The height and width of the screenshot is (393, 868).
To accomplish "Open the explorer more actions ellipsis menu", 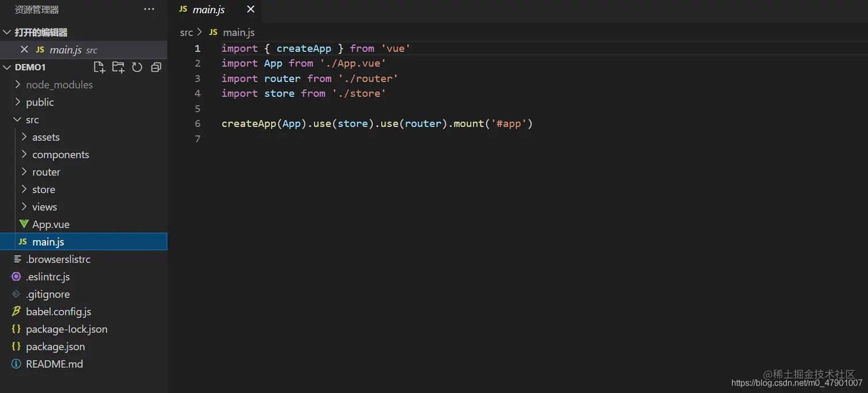I will 149,9.
